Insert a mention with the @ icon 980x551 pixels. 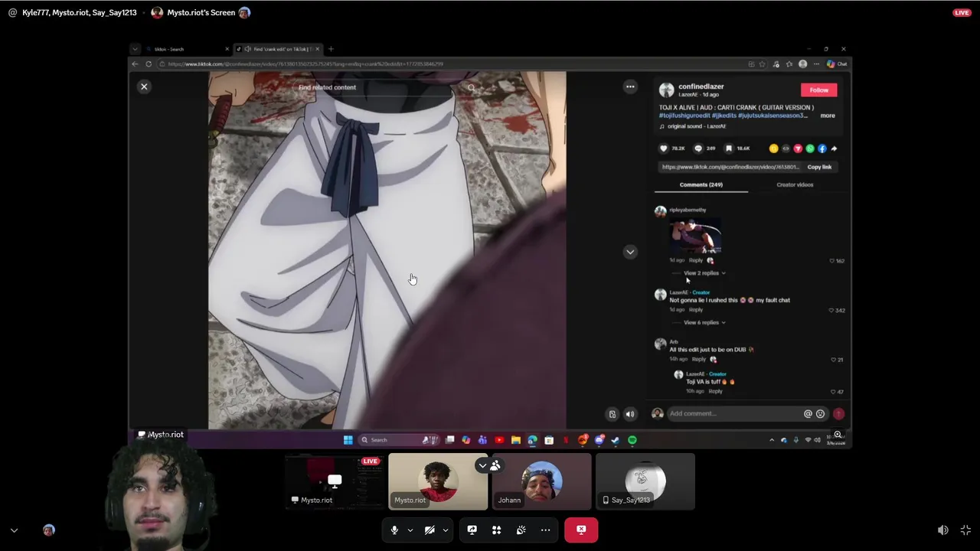pos(808,414)
